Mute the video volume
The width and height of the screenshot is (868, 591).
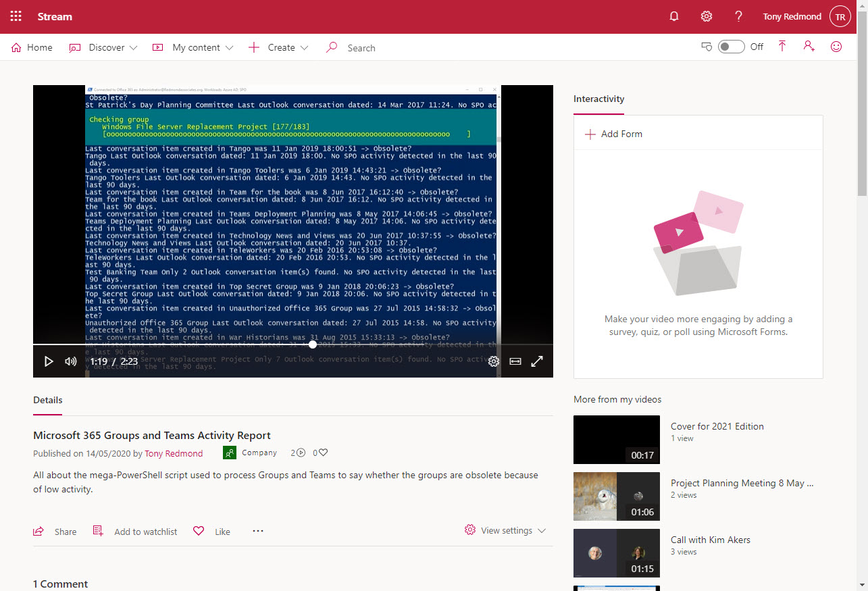[x=70, y=361]
